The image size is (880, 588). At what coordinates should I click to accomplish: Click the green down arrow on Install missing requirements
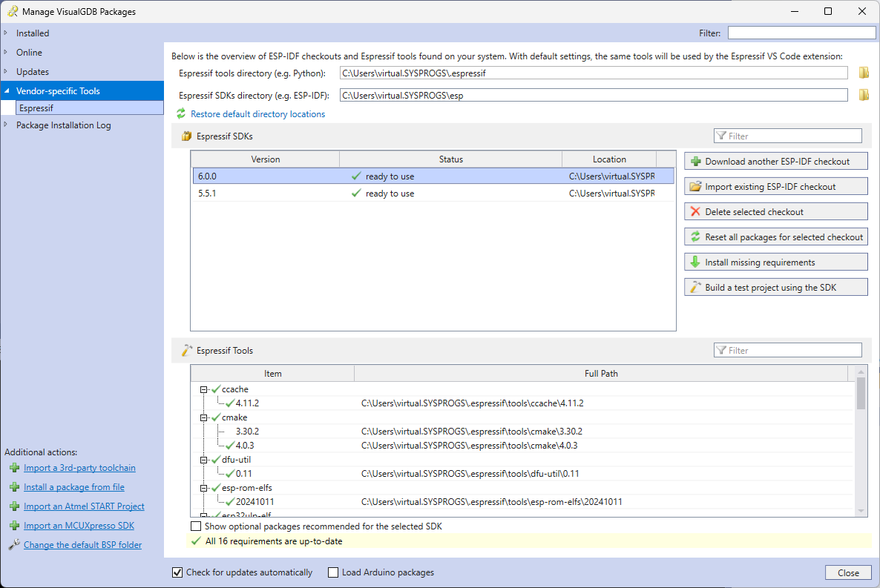pos(695,262)
